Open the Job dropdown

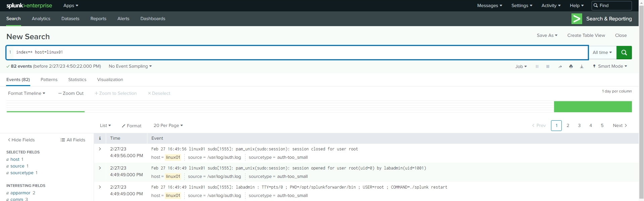tap(521, 66)
